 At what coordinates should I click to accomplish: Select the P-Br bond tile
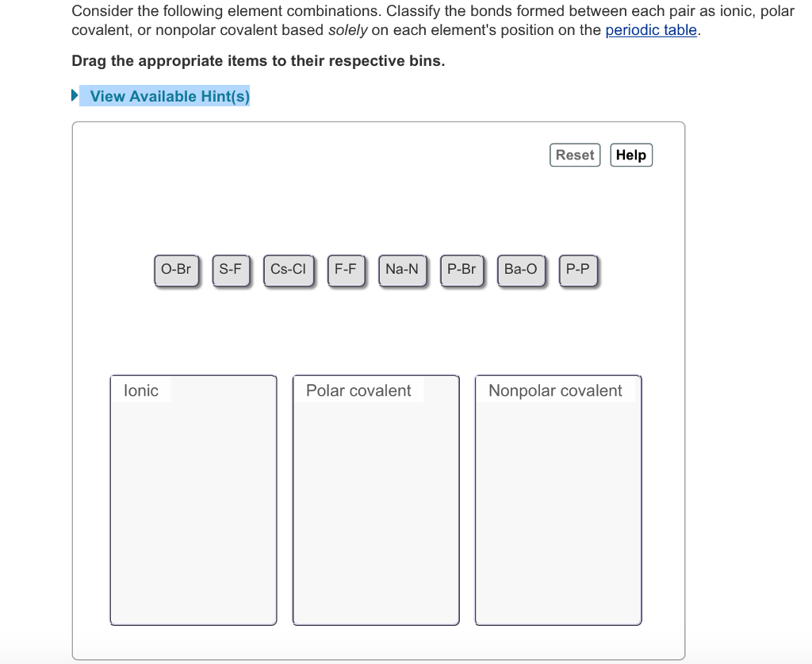pyautogui.click(x=462, y=269)
